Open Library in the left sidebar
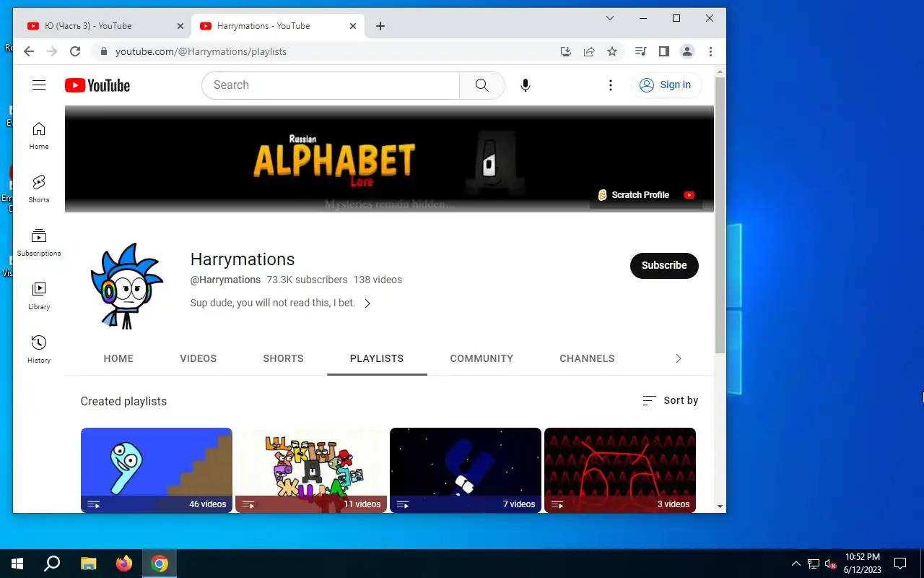 tap(39, 296)
